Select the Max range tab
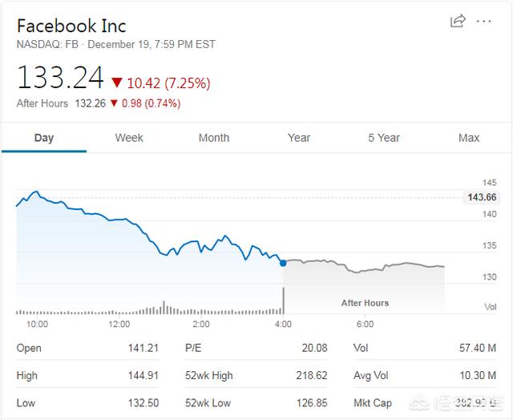This screenshot has height=420, width=513. (469, 138)
